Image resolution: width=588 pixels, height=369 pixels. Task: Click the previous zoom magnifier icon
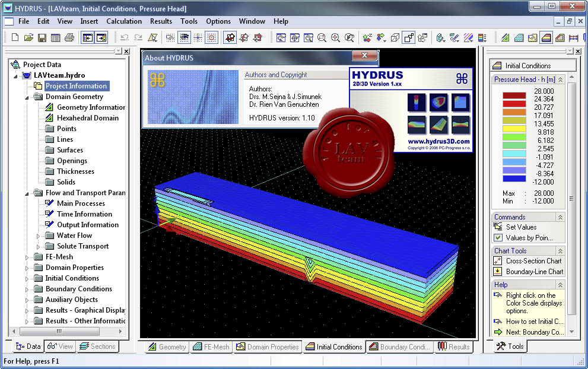(x=349, y=37)
